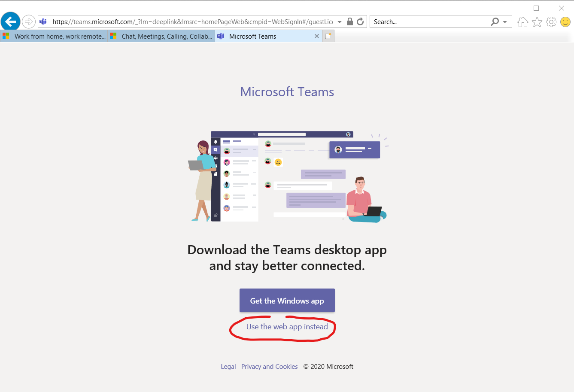Open the security lock icon report
Image resolution: width=574 pixels, height=392 pixels.
click(350, 21)
